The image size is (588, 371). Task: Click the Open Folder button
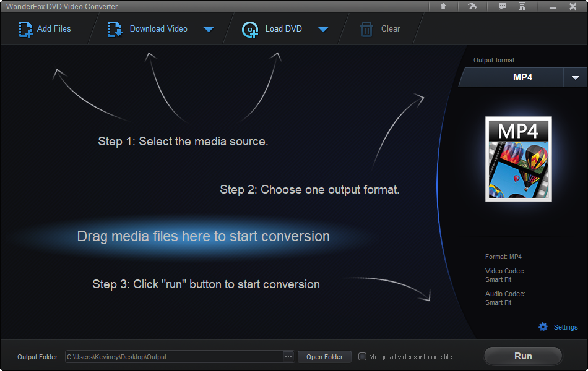pos(324,356)
